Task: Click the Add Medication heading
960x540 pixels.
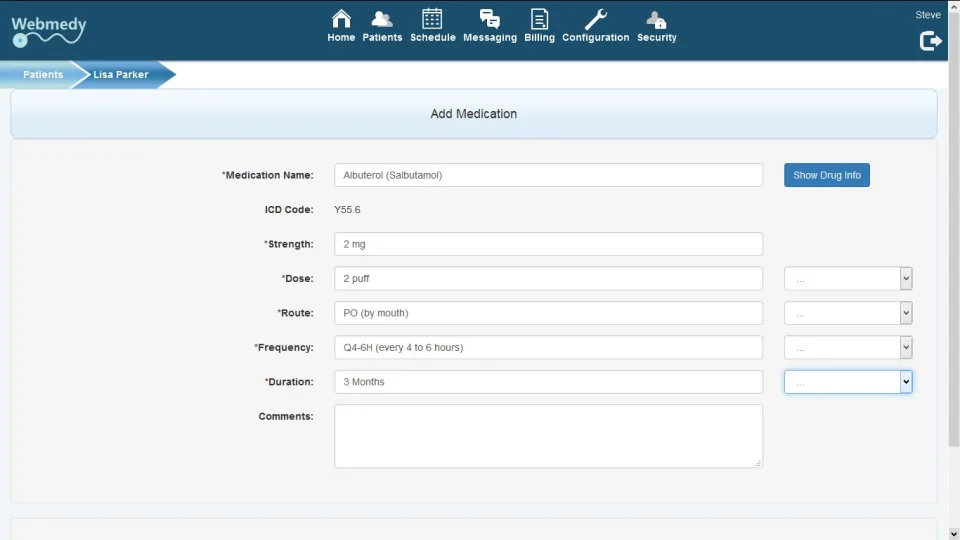Action: point(473,114)
